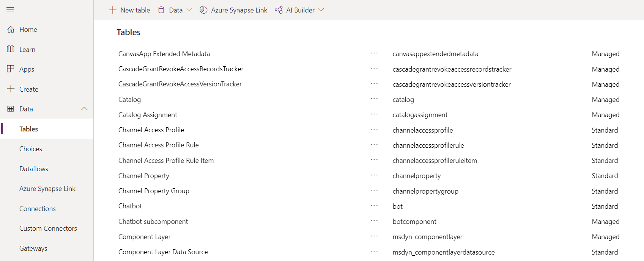
Task: Click the ellipsis for Component Layer
Action: pos(374,236)
